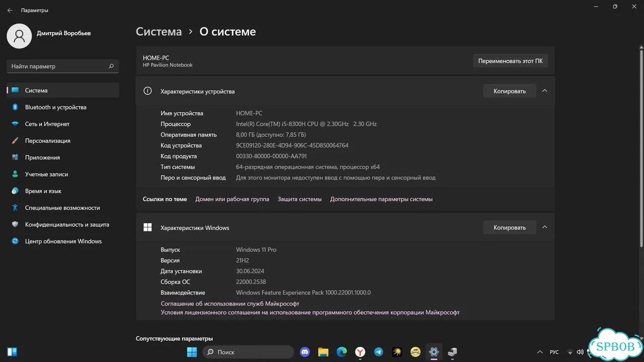Collapse the Характеристики Windows section

click(544, 227)
